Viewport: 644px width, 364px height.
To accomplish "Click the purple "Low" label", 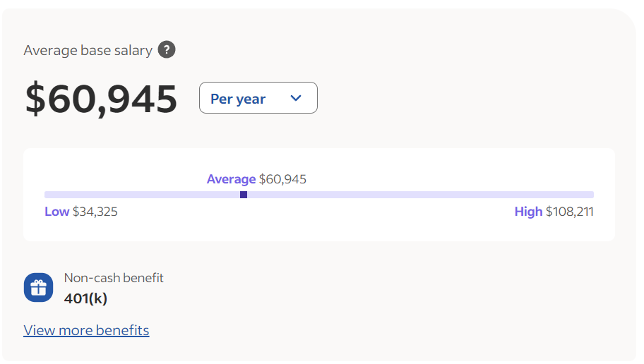I will (x=56, y=212).
